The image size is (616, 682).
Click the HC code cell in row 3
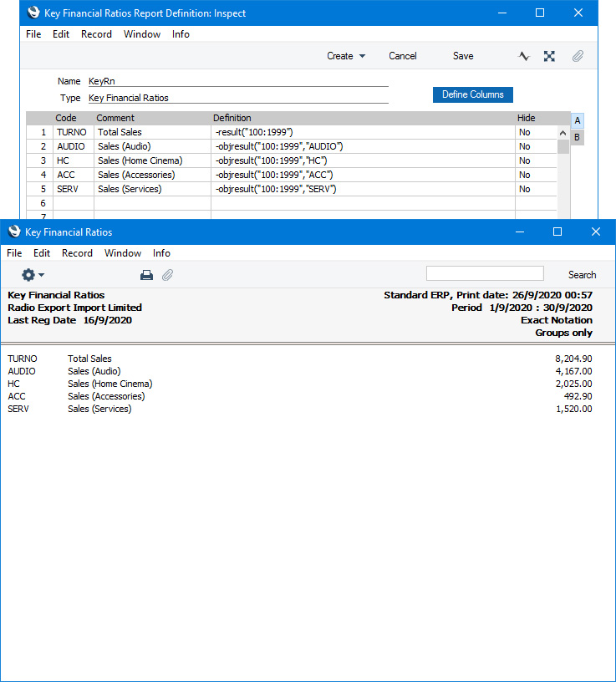[x=73, y=161]
